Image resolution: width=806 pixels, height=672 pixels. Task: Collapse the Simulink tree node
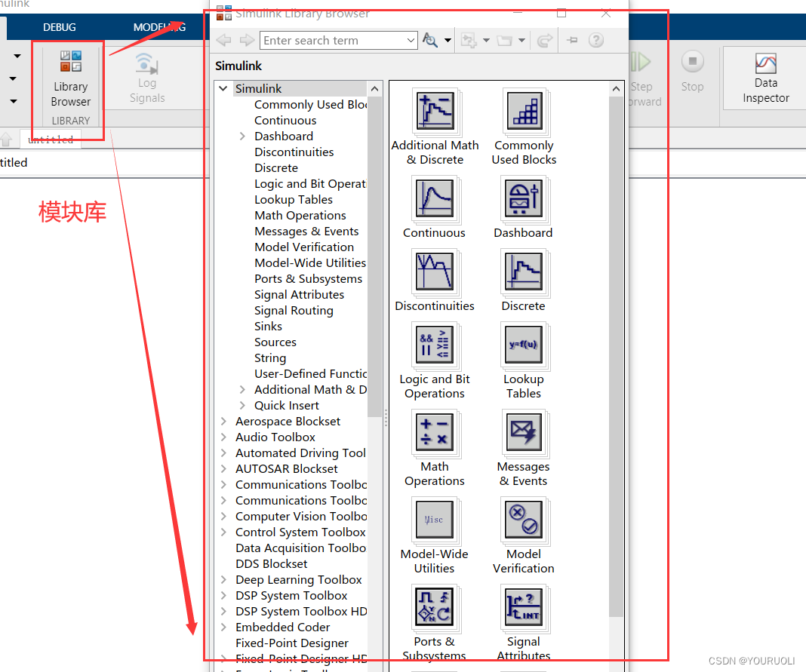click(223, 88)
